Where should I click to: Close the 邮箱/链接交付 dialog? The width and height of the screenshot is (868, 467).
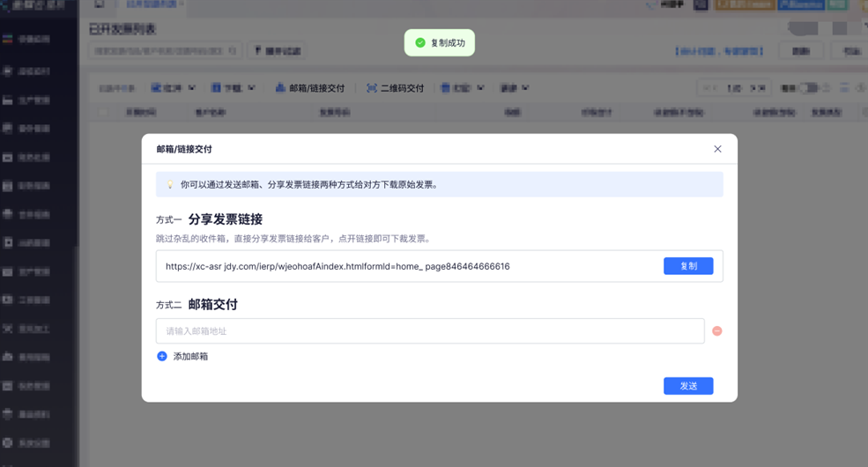pos(717,149)
